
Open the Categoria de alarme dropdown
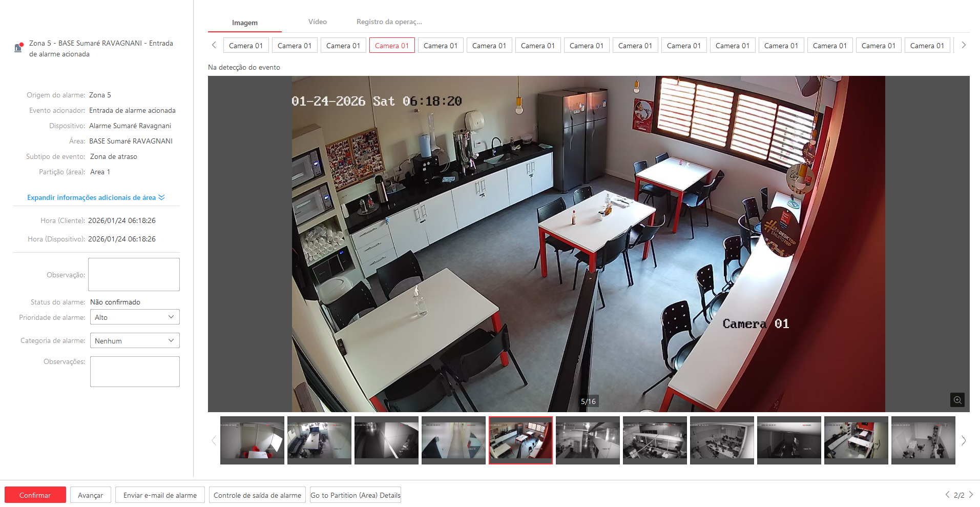pos(135,341)
